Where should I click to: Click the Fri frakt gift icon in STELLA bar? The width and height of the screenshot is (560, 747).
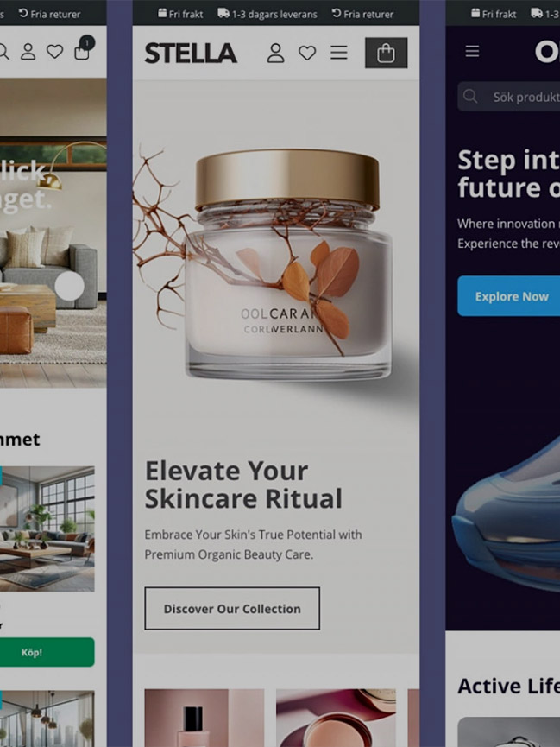162,13
